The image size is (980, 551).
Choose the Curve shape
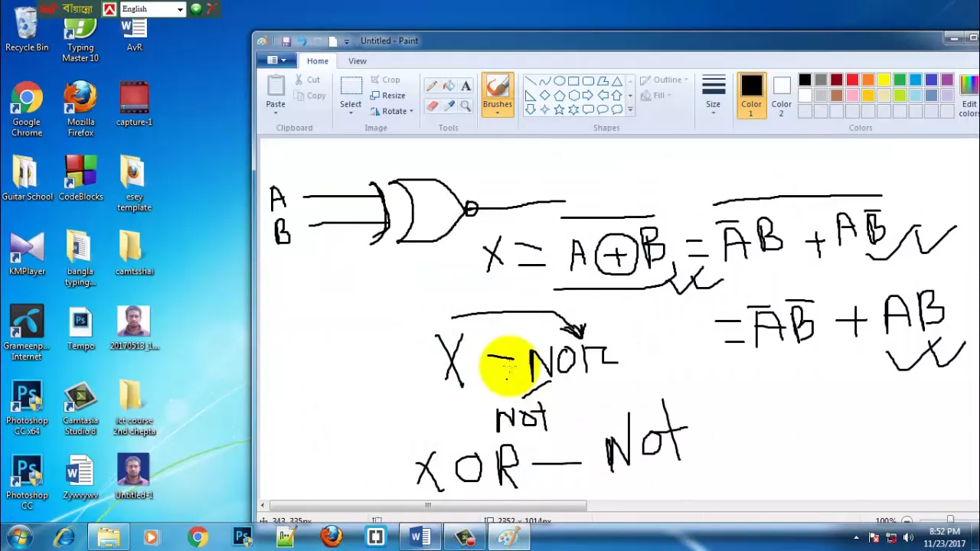point(545,81)
